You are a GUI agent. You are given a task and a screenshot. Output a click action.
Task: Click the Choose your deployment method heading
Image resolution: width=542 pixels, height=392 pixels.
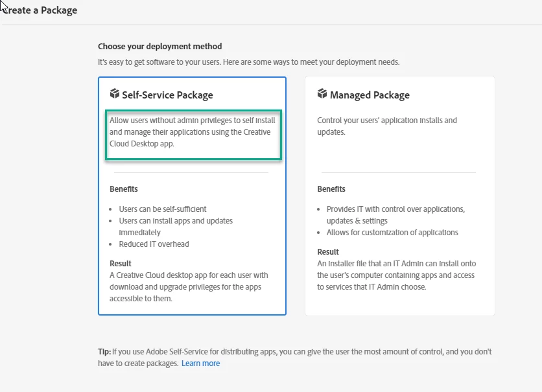point(159,46)
